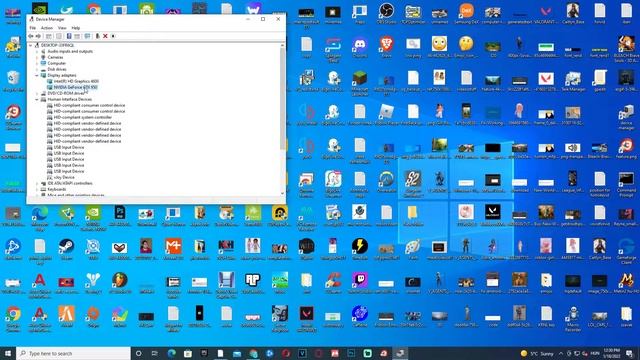This screenshot has width=640, height=360.
Task: Expand Audio inputs and outputs
Action: 37,51
